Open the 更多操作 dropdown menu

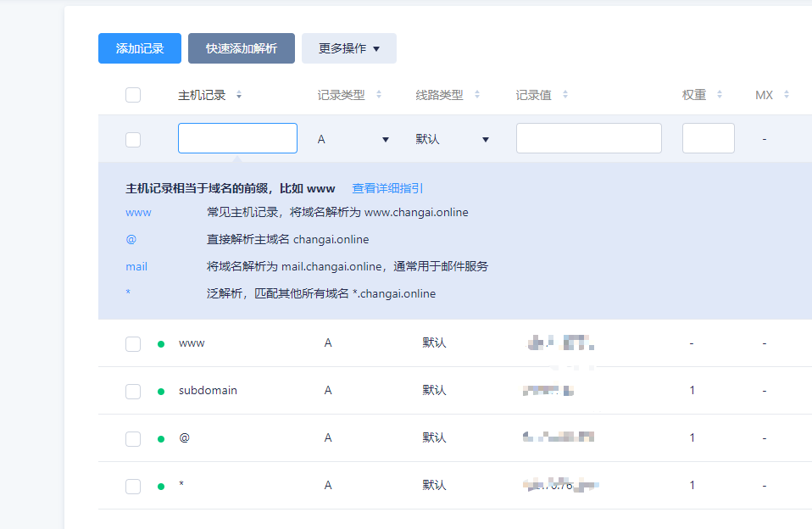(x=348, y=48)
